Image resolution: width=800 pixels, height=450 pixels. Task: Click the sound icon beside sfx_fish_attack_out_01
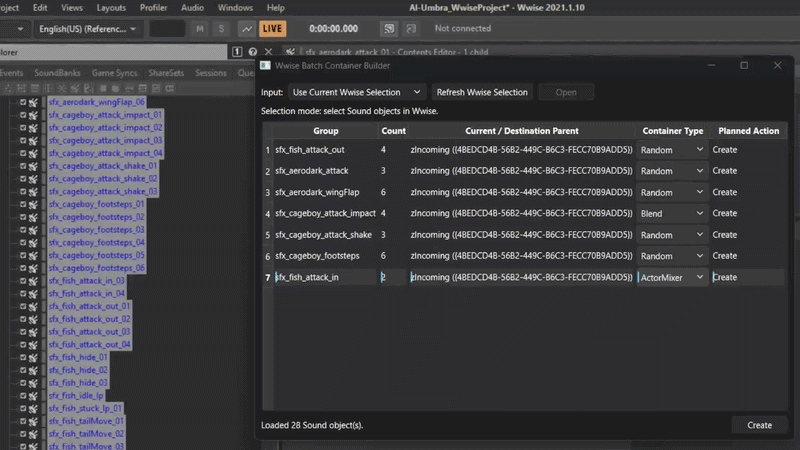coord(34,306)
